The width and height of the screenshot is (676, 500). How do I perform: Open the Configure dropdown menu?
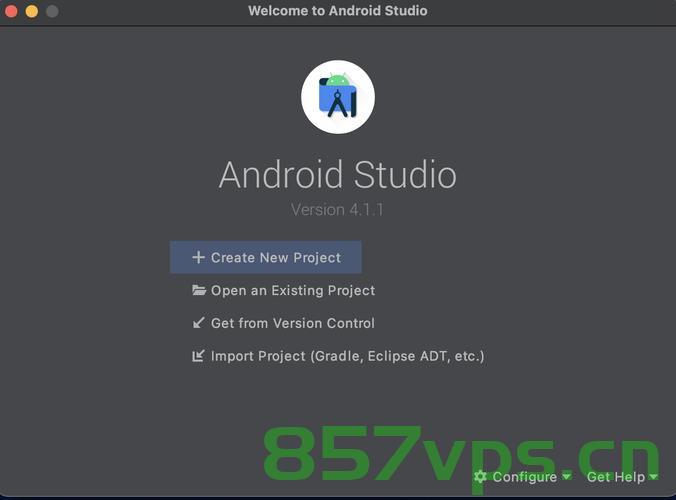[x=523, y=477]
